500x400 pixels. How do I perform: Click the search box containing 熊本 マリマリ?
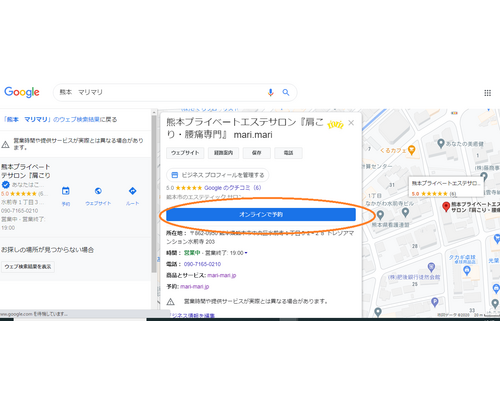(175, 92)
